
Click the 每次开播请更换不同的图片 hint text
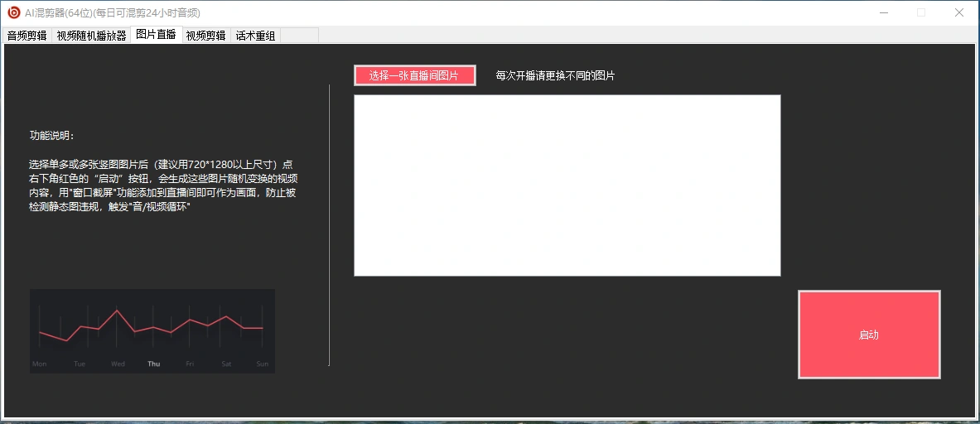tap(555, 75)
